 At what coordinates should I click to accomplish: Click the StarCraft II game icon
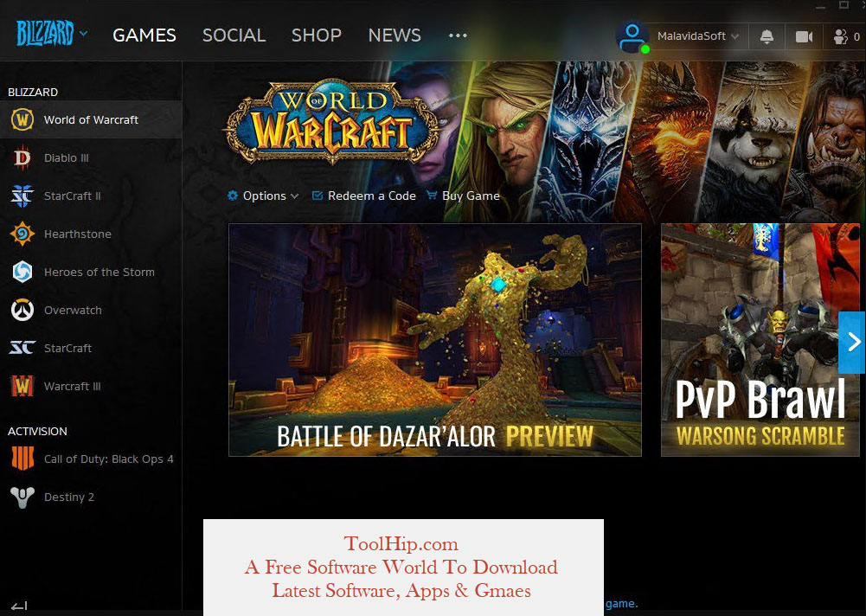tap(22, 196)
